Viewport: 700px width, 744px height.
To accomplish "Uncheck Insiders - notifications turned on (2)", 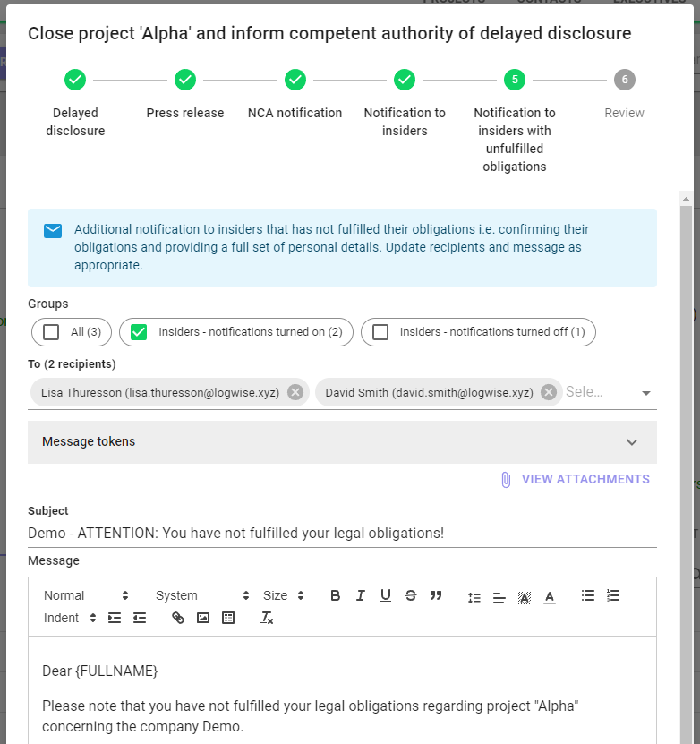I will [139, 331].
